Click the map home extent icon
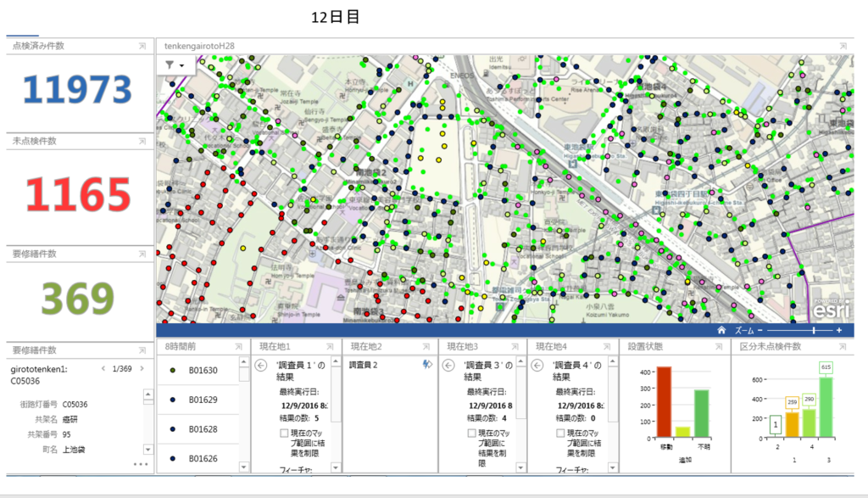Image resolution: width=868 pixels, height=498 pixels. (721, 331)
